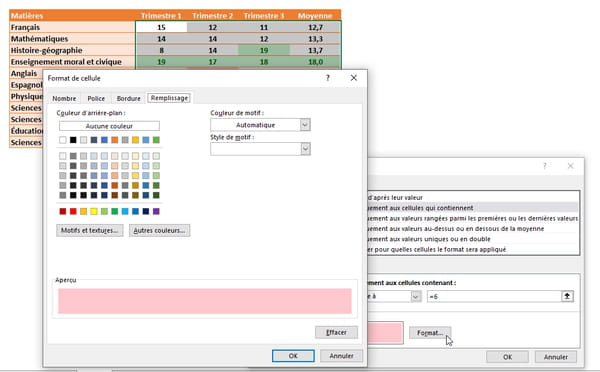Screen dimensions: 600x372
Task: Click the =6 value input field
Action: pos(494,296)
